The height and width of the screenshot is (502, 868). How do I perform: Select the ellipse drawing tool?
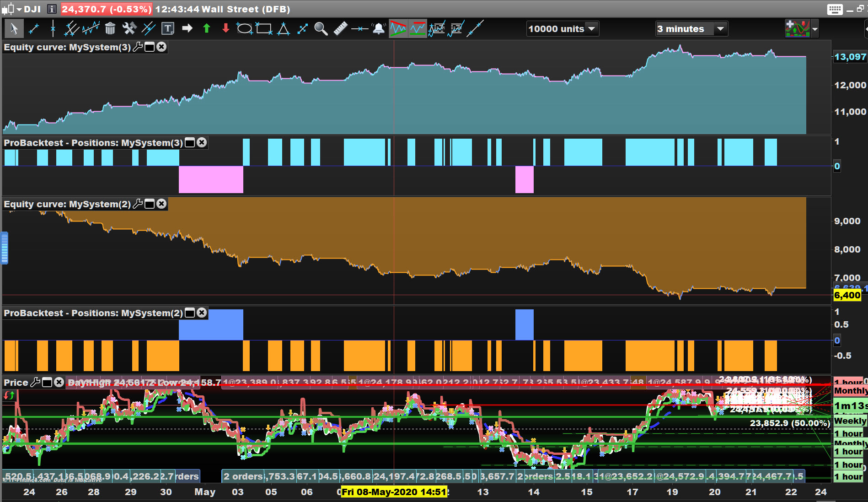(x=244, y=28)
